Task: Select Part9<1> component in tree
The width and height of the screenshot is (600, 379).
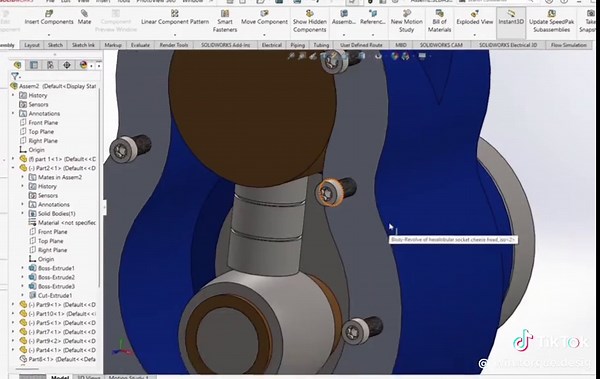Action: pos(57,305)
